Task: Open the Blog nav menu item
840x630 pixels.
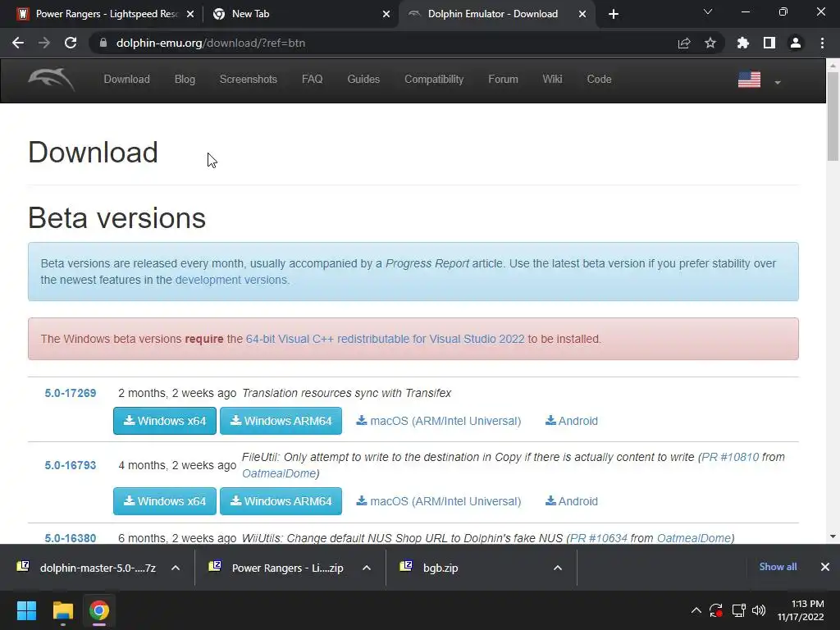Action: point(185,80)
